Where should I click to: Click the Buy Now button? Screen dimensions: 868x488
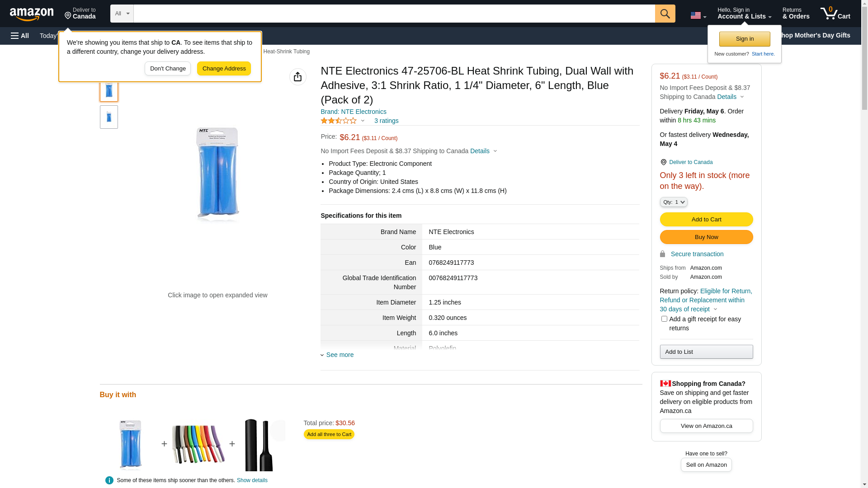click(706, 237)
